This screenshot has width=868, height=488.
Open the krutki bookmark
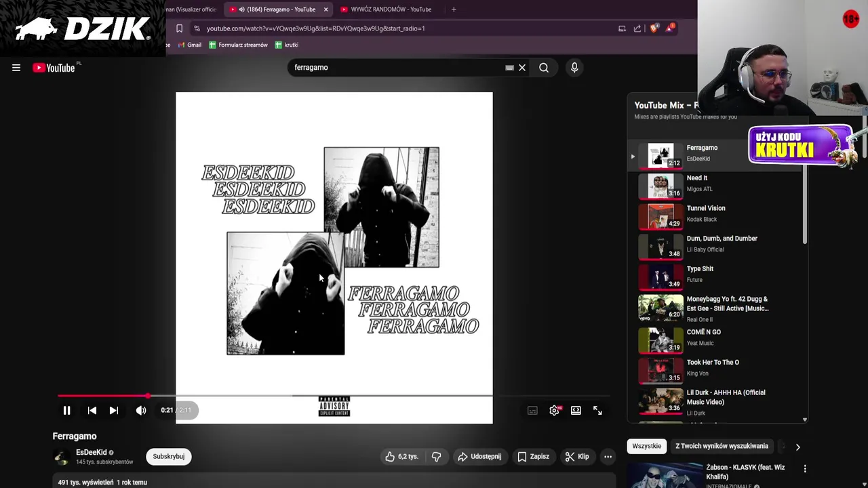click(x=286, y=45)
